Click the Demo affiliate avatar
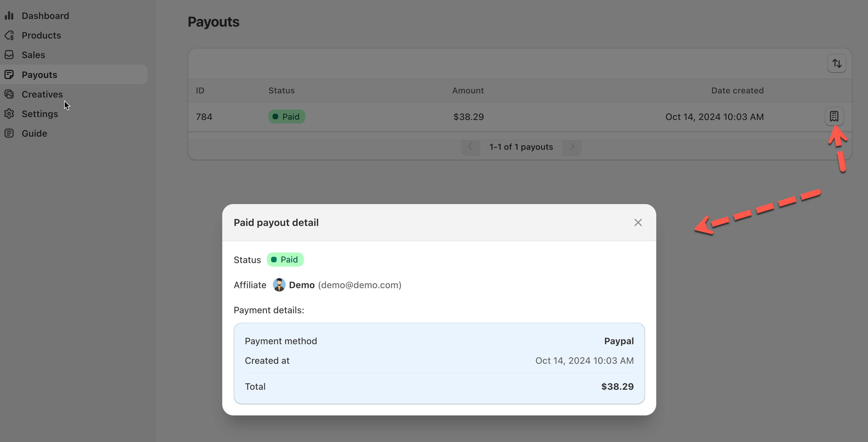The height and width of the screenshot is (442, 868). pyautogui.click(x=279, y=285)
